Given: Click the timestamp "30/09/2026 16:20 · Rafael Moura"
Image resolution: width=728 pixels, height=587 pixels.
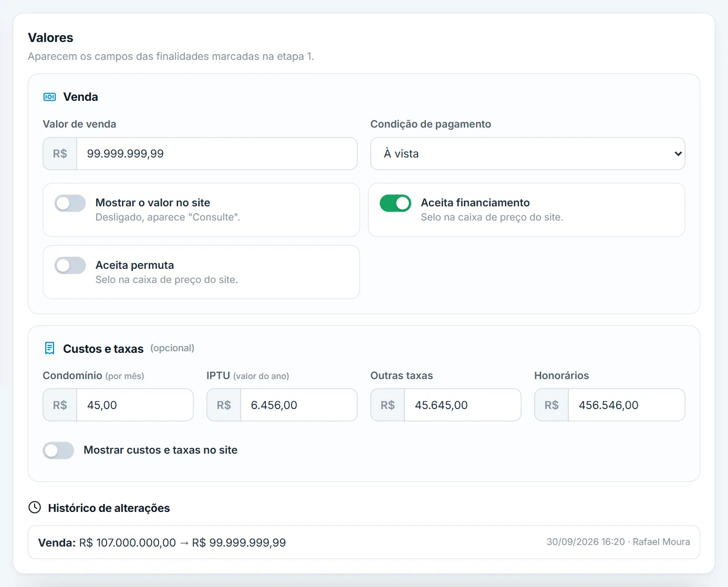Looking at the screenshot, I should 618,542.
